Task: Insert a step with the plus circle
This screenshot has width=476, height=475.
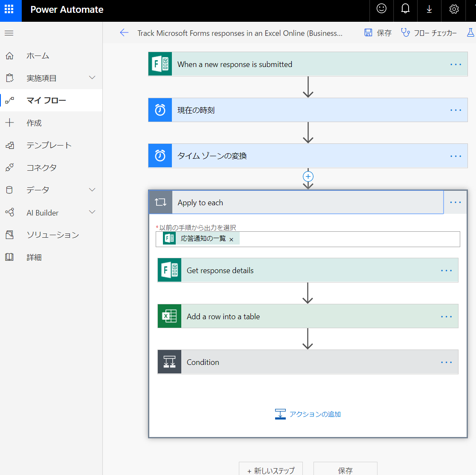Action: coord(308,176)
